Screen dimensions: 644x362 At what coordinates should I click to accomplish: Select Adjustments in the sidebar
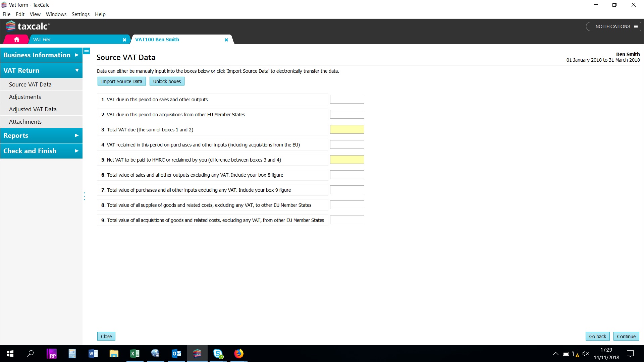tap(25, 97)
